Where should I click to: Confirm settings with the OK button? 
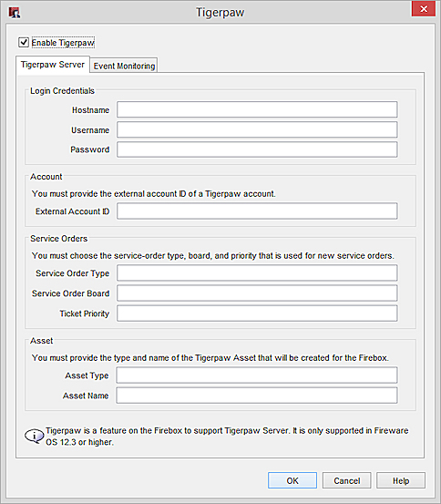[x=292, y=480]
